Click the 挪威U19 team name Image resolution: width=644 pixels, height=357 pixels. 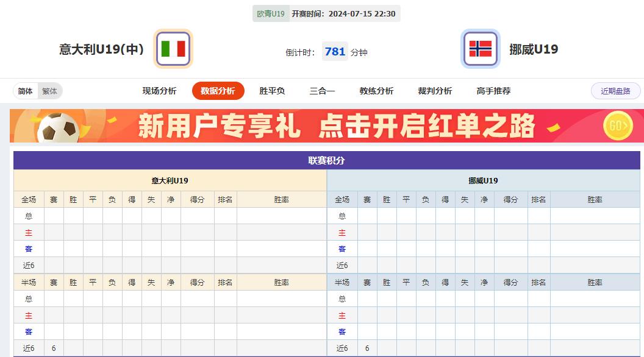point(532,49)
